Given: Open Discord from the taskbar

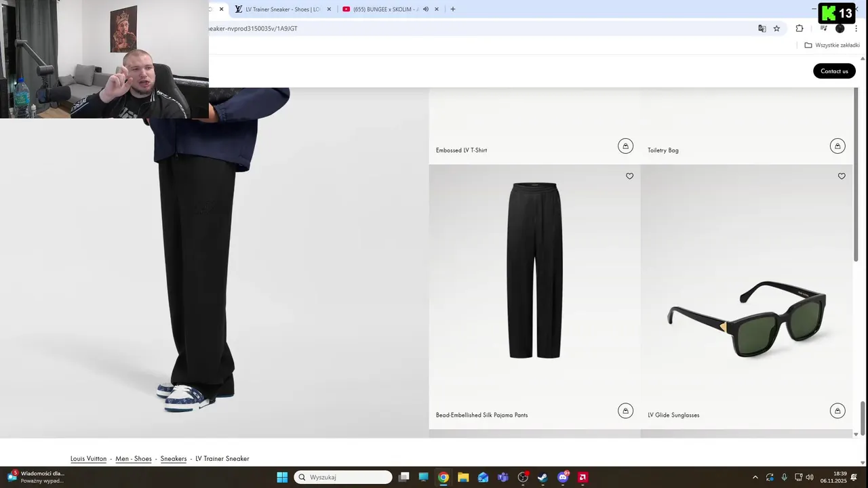Looking at the screenshot, I should point(563,477).
